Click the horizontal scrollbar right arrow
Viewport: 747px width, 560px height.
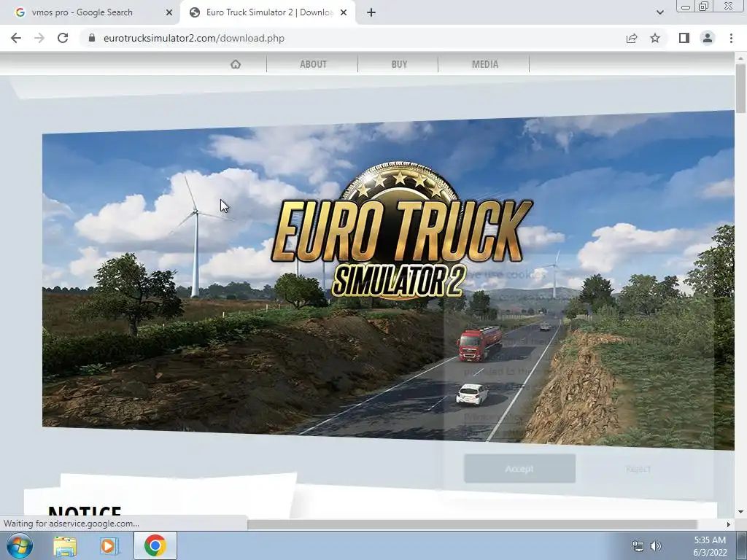click(729, 524)
